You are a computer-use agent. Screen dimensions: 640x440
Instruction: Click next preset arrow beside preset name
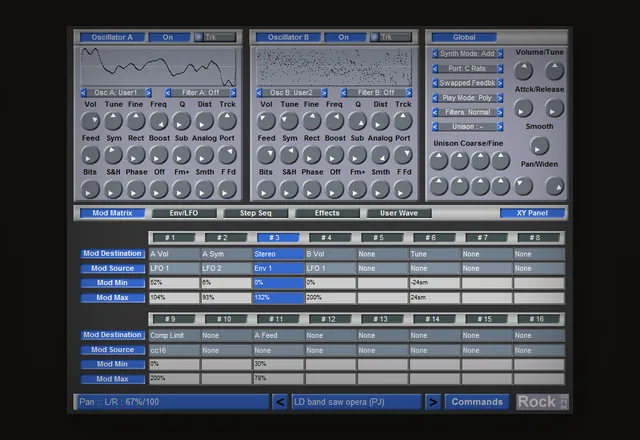click(433, 402)
